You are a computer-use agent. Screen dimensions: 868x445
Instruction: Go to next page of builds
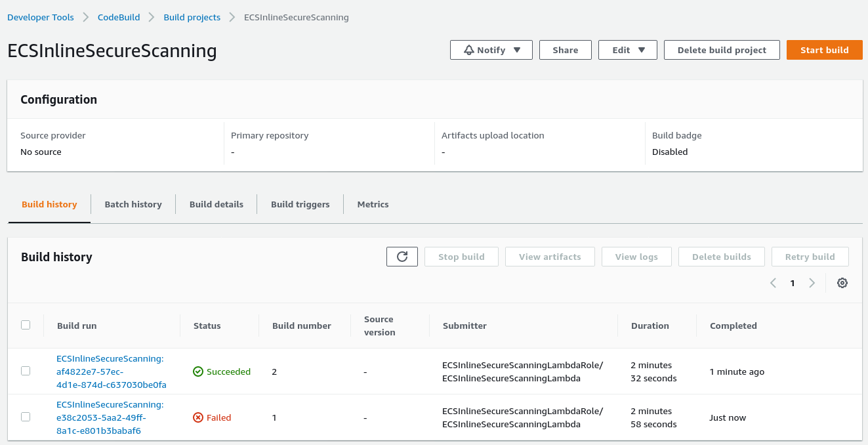tap(812, 283)
